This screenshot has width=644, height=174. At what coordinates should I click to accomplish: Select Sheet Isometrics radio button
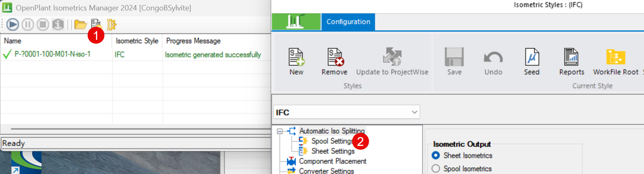pyautogui.click(x=436, y=156)
